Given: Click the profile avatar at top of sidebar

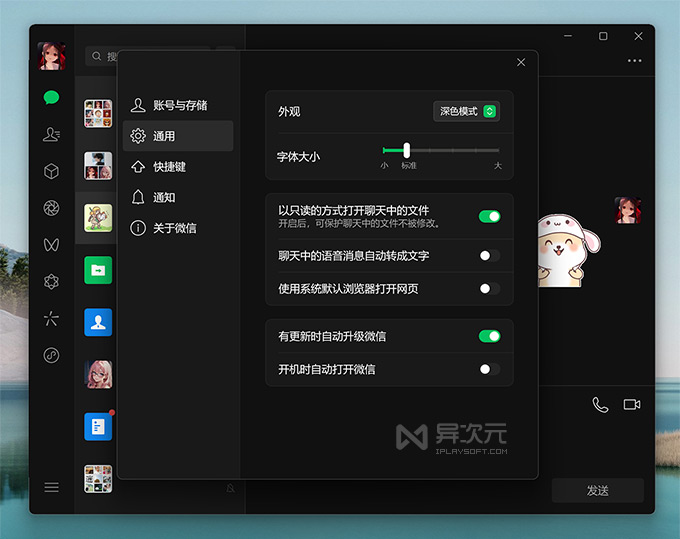Looking at the screenshot, I should [51, 56].
